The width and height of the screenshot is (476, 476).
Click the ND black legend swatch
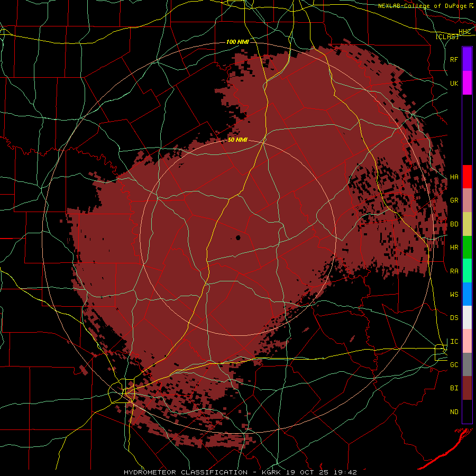[467, 411]
